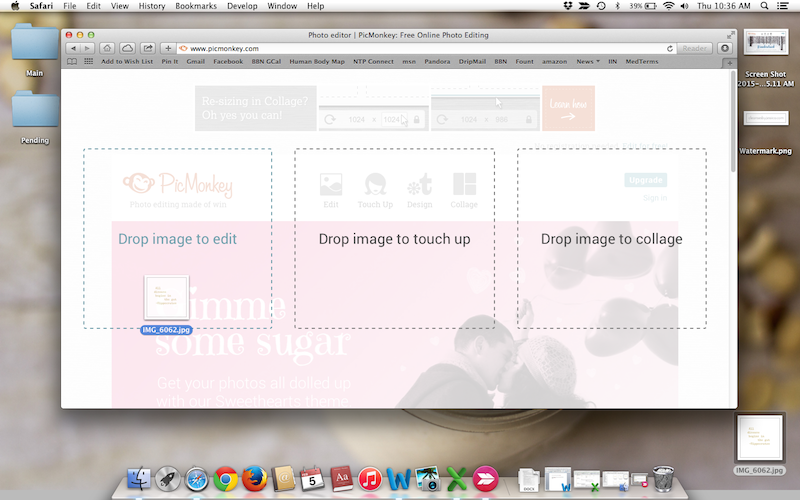Open a new tab with plus button
The height and width of the screenshot is (500, 800).
tap(730, 63)
